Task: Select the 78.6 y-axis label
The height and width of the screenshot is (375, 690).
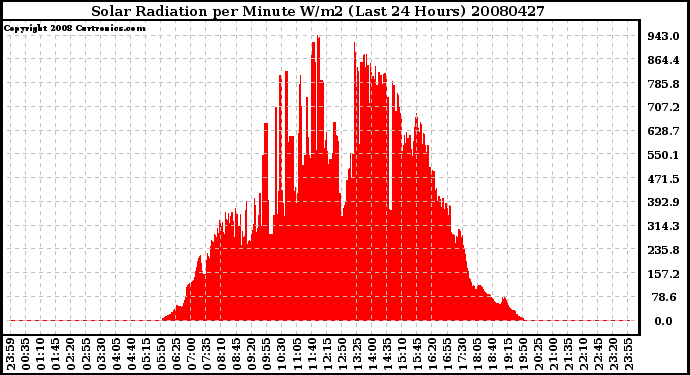Action: tap(664, 298)
